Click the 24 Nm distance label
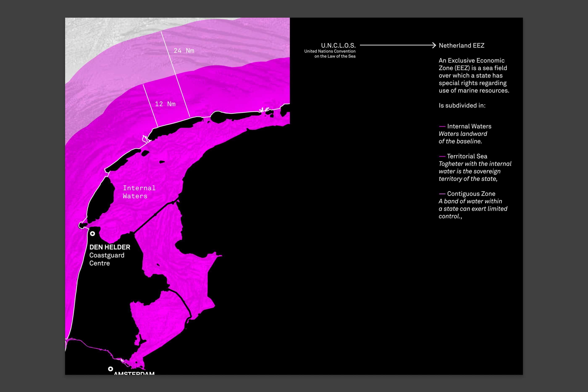This screenshot has width=588, height=392. coord(184,51)
